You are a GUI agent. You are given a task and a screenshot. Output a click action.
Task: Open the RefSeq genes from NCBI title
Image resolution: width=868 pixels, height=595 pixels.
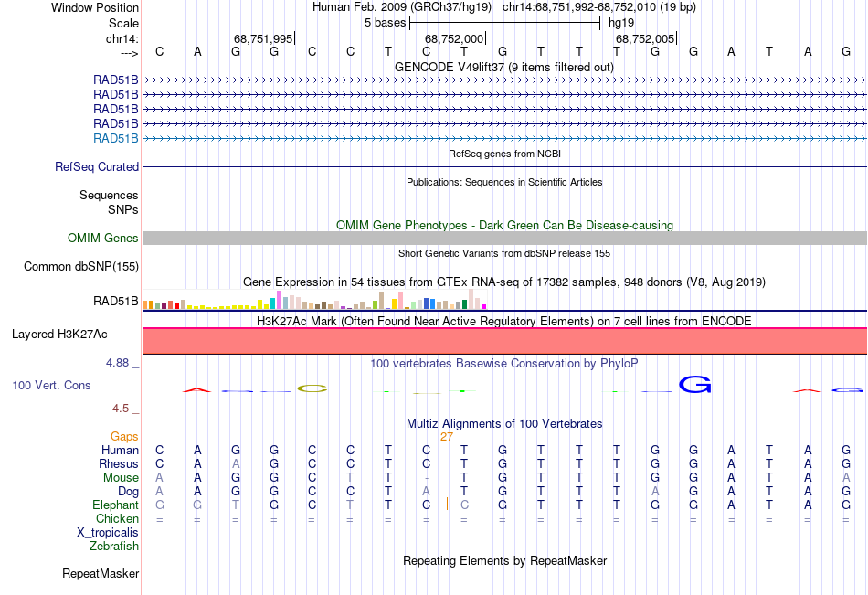click(504, 154)
